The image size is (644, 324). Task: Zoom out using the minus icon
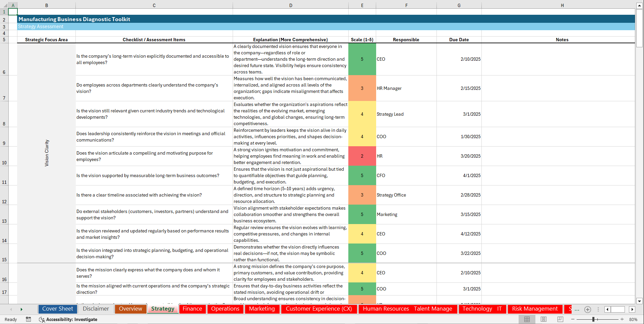click(572, 319)
